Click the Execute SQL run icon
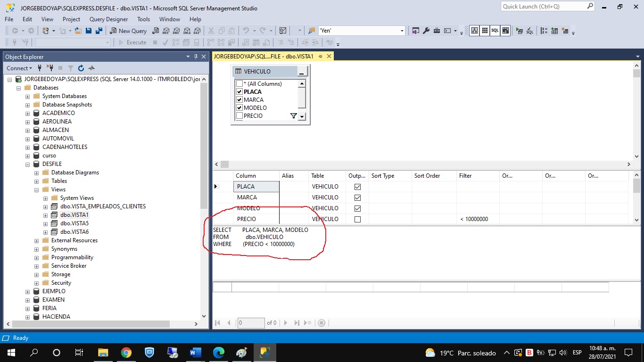644x362 pixels. pyautogui.click(x=519, y=31)
